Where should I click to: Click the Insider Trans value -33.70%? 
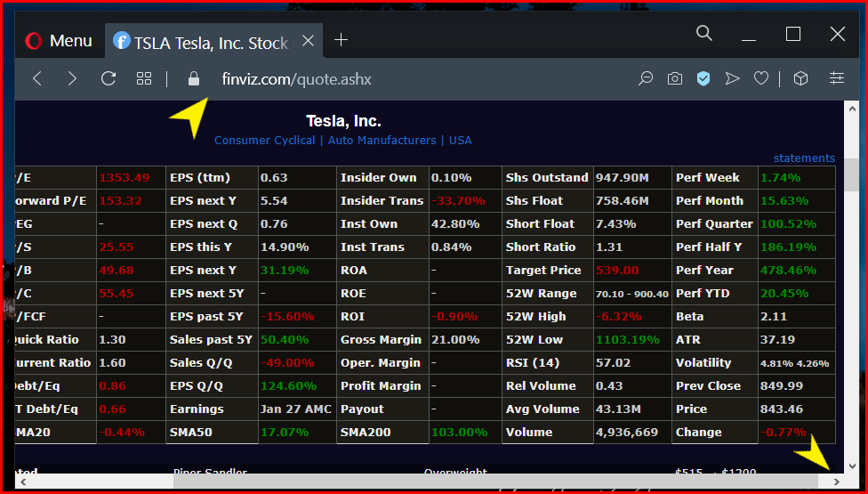pyautogui.click(x=458, y=201)
